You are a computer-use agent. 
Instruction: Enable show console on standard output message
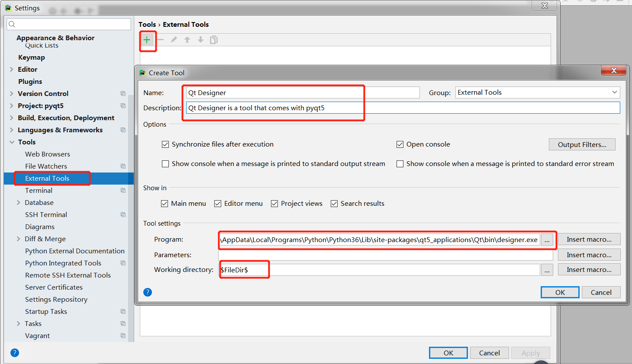coord(165,163)
